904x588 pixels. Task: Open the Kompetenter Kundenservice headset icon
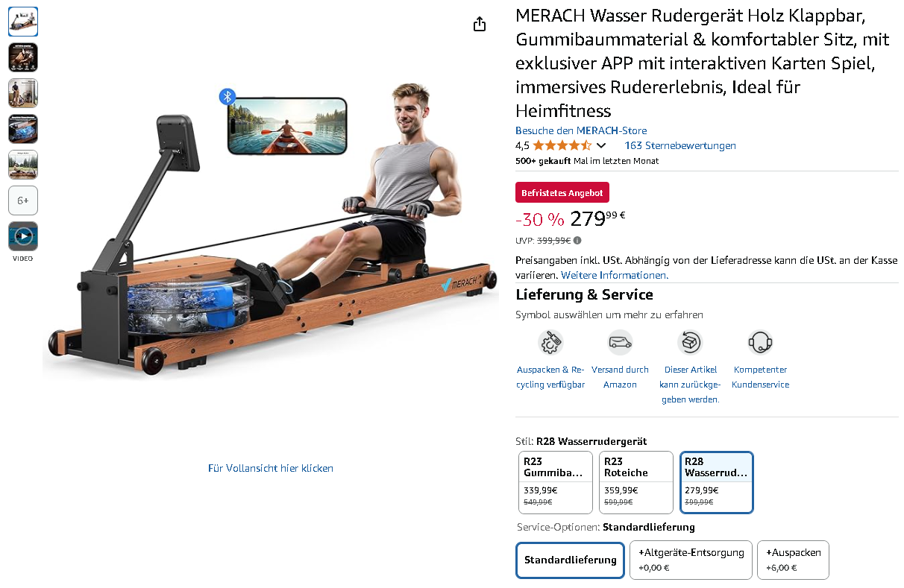click(760, 343)
